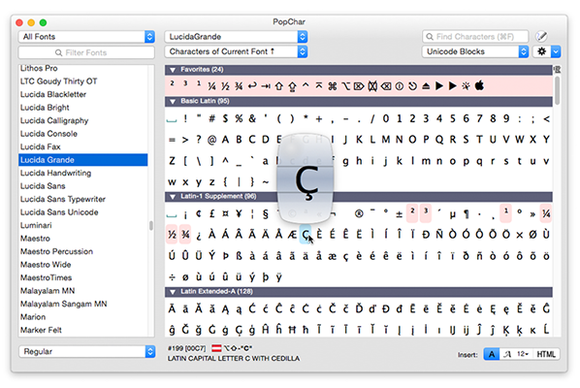Pick the tab arrow symbol in Favorites
Screen dimensions: 580x388
point(266,86)
